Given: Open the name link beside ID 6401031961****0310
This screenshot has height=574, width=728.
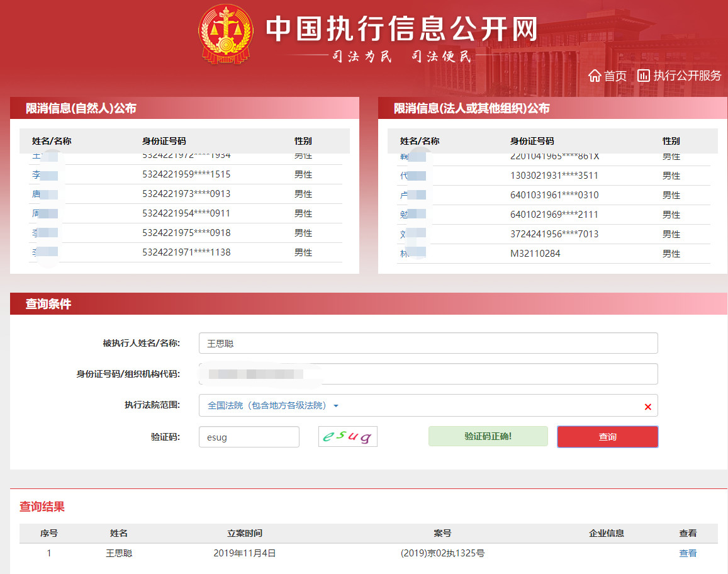Looking at the screenshot, I should tap(413, 196).
